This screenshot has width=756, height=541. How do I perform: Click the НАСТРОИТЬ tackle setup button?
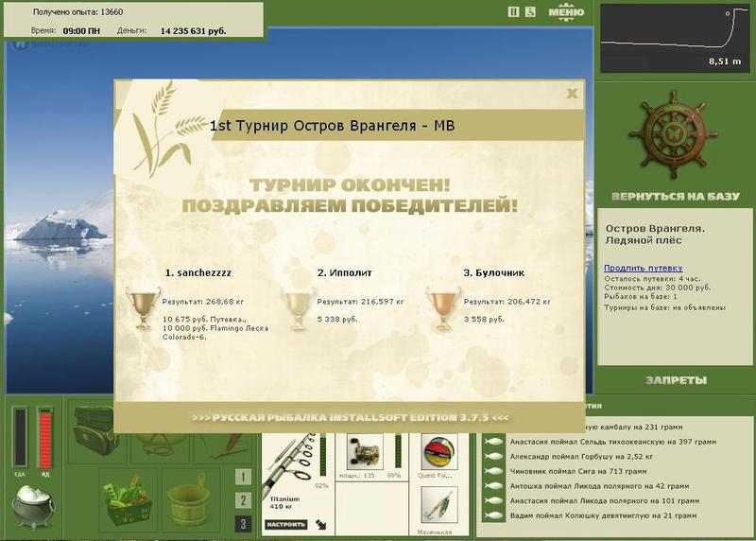tap(286, 524)
